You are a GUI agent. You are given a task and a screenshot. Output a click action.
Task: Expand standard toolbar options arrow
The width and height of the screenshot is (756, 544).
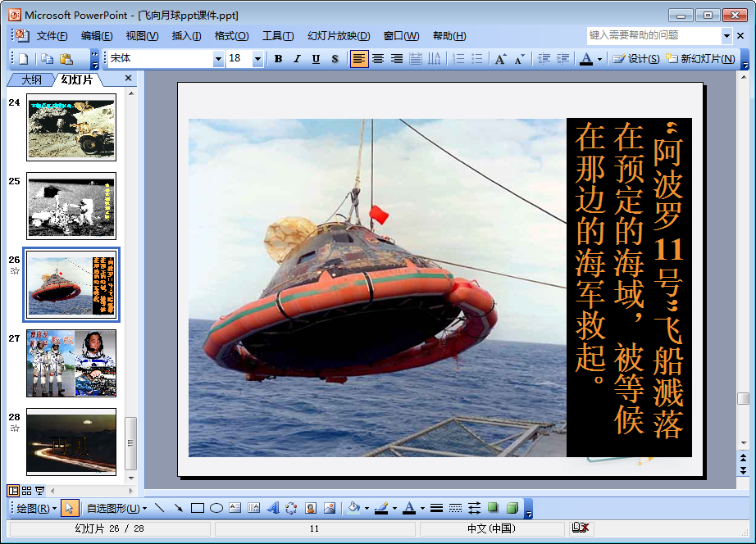point(95,59)
